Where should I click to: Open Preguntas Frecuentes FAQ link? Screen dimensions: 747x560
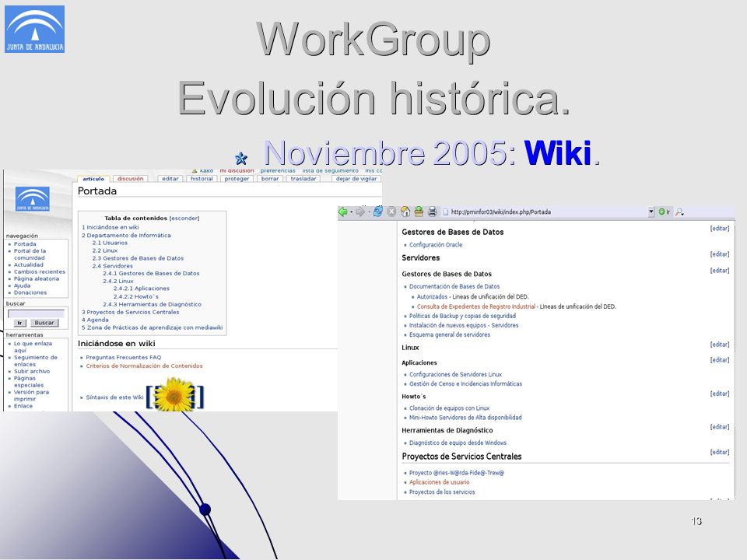124,357
